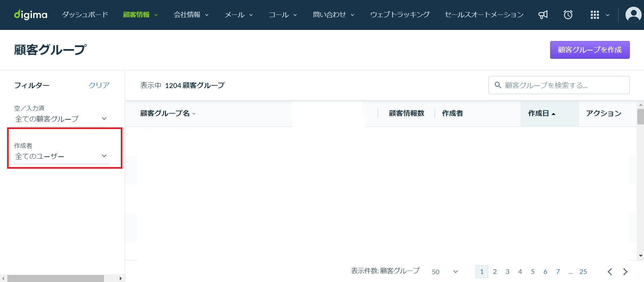This screenshot has height=282, width=644.
Task: Click the 顧客グループ page title
Action: pyautogui.click(x=50, y=50)
